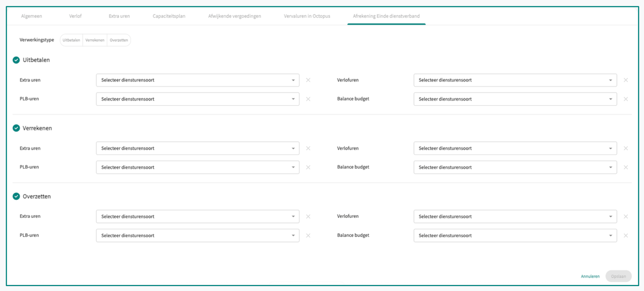Clear the PLB-uren field under Verrekenen

pos(308,167)
